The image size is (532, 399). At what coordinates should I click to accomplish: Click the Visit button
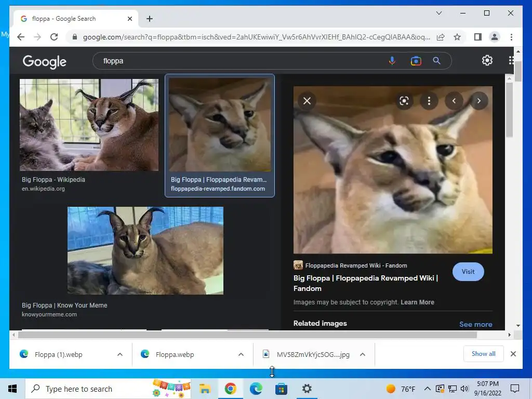tap(468, 271)
